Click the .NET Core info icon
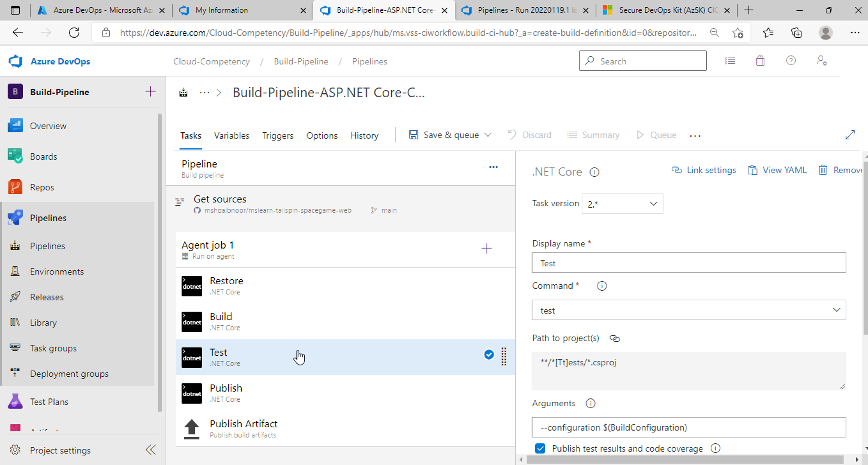868x465 pixels. click(594, 172)
